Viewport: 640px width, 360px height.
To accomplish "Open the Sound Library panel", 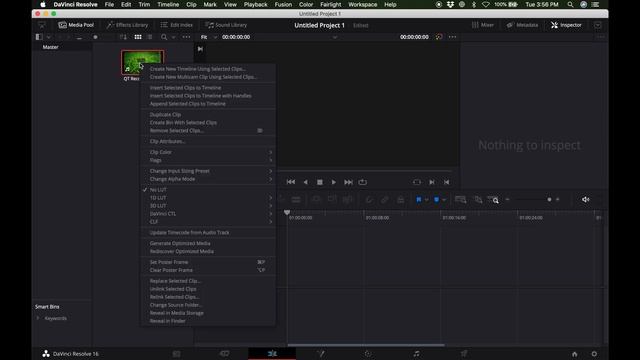I will (226, 25).
